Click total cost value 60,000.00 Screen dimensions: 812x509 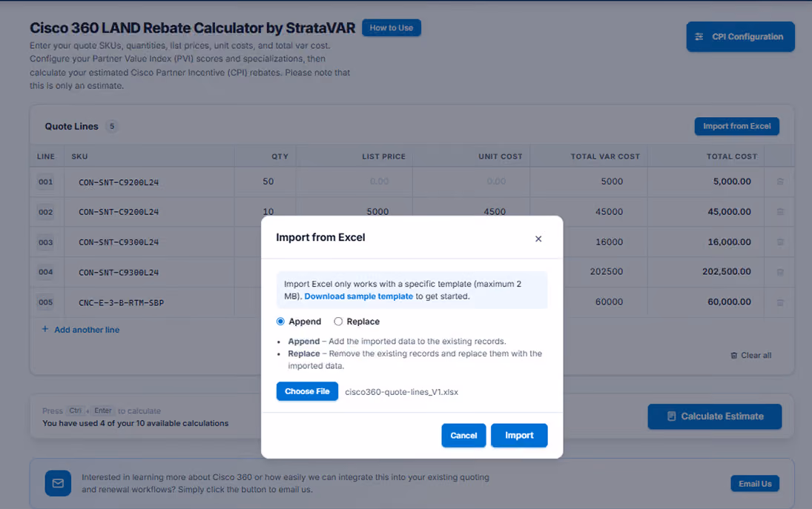tap(729, 302)
